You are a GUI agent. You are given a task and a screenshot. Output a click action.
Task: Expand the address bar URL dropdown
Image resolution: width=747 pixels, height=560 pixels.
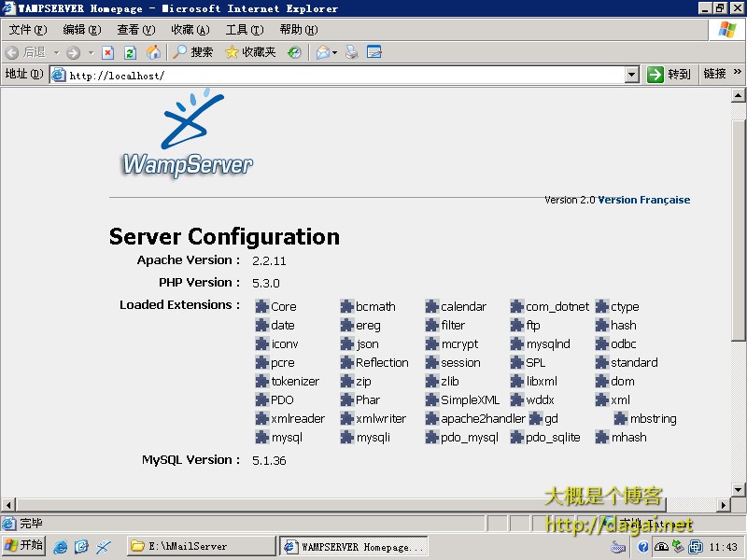[x=631, y=75]
